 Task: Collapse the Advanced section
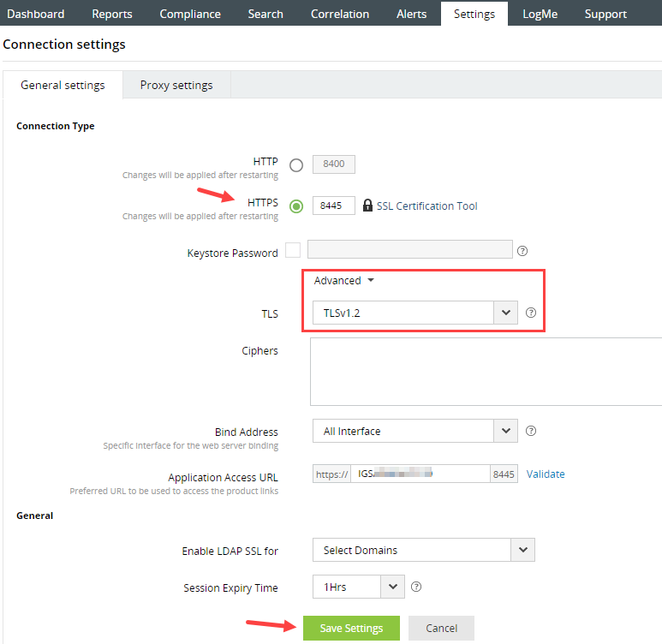(343, 280)
